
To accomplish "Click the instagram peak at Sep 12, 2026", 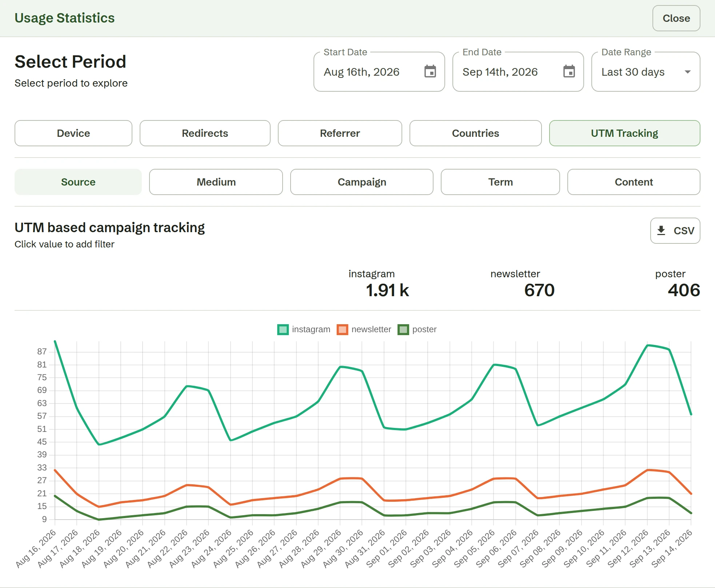I will point(647,345).
